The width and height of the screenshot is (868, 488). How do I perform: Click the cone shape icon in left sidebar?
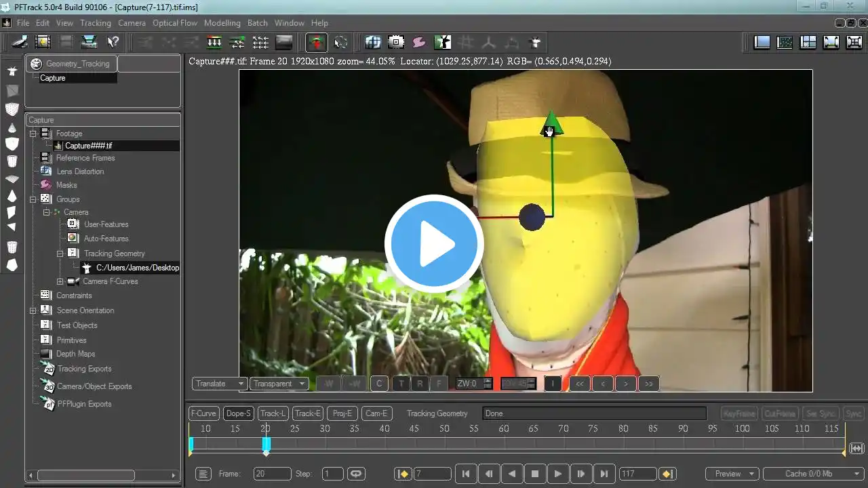pyautogui.click(x=12, y=127)
